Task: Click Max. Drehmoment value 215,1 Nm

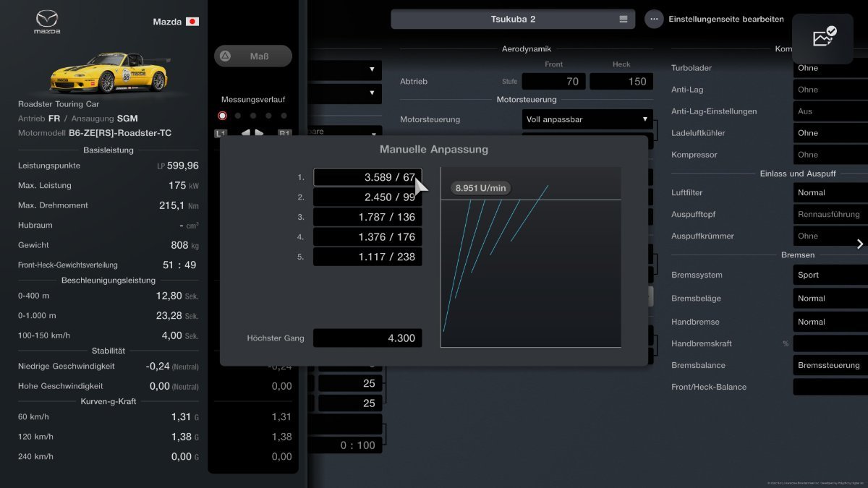Action: coord(179,205)
